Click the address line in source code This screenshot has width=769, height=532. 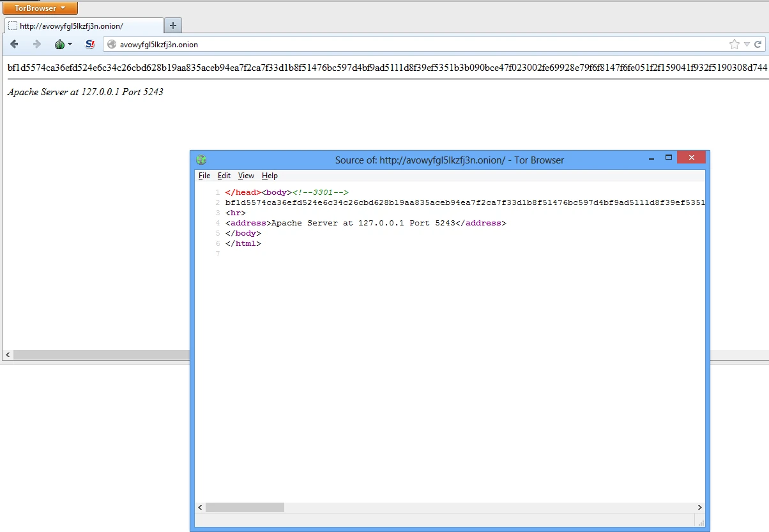(365, 223)
